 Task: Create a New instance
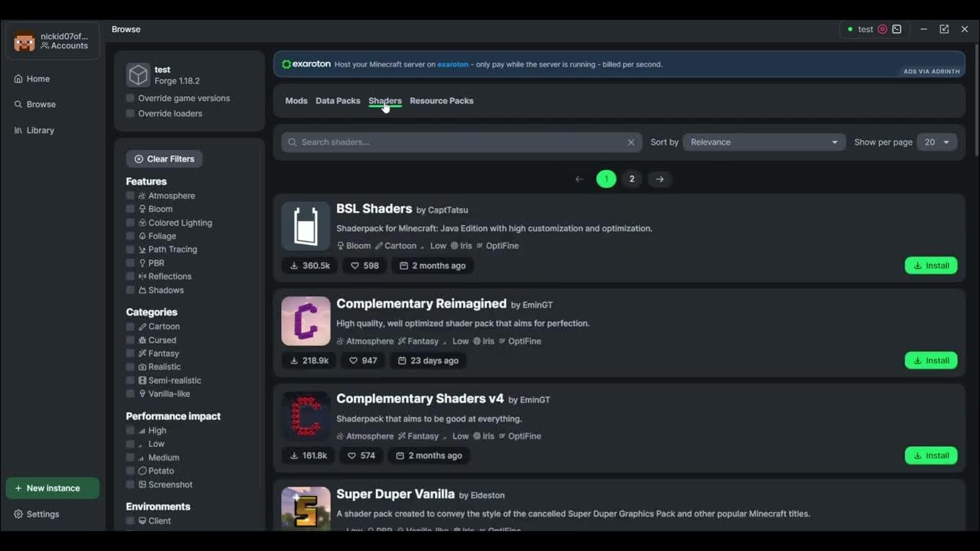coord(53,488)
